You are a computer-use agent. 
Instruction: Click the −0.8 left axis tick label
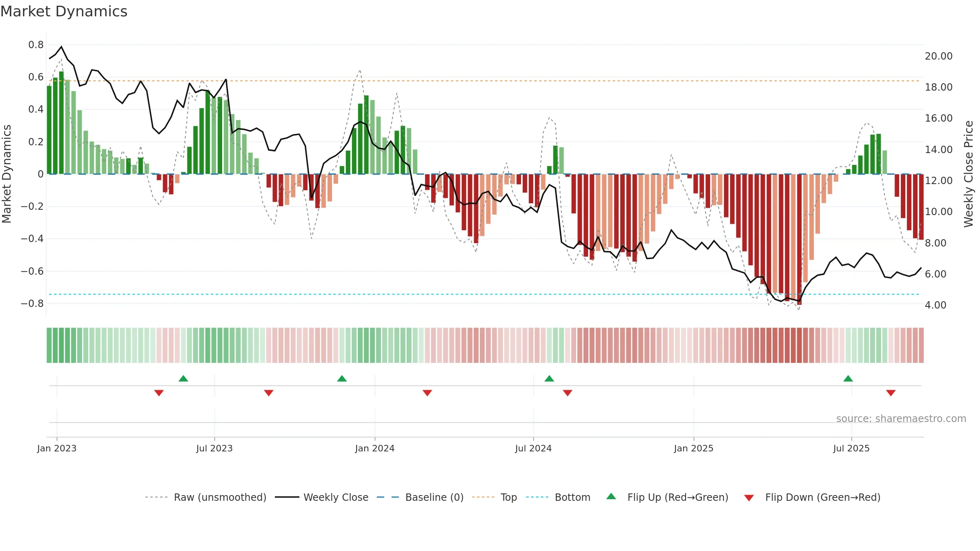point(32,303)
